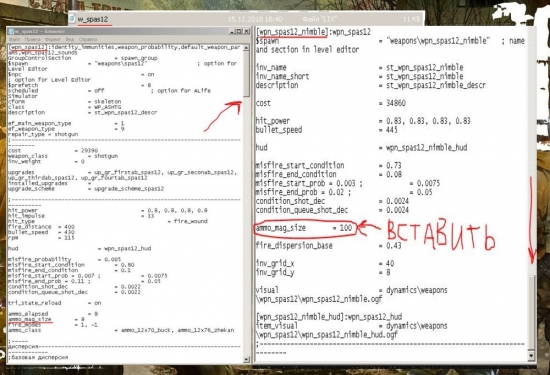Viewport: 550px width, 375px height.
Task: Maximize the w_spas12 Notepad window
Action: tap(239, 31)
